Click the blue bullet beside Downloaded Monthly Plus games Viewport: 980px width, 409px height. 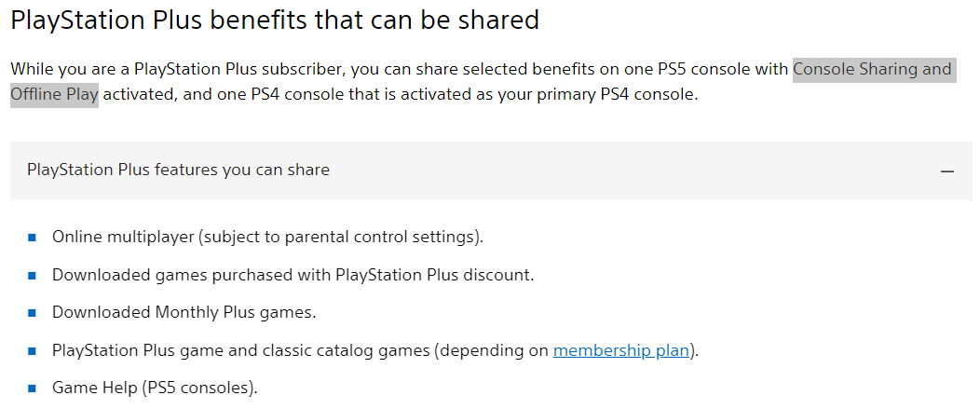[x=32, y=313]
